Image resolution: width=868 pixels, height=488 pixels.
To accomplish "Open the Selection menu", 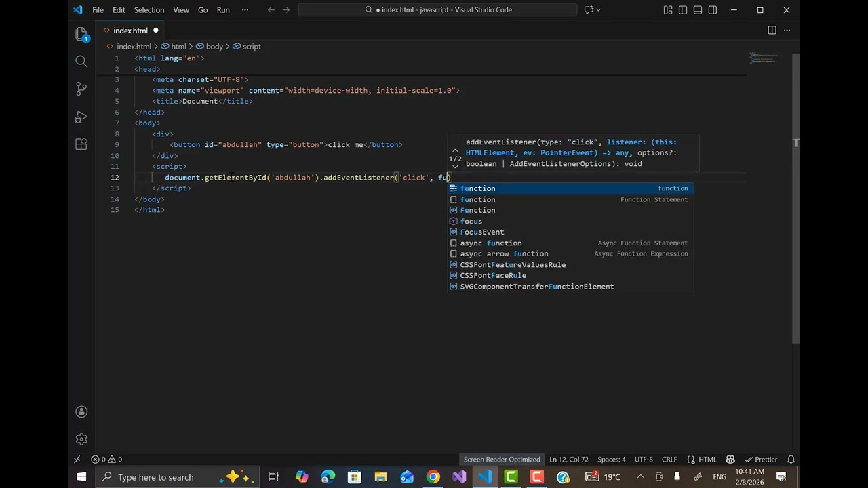I will pos(149,9).
